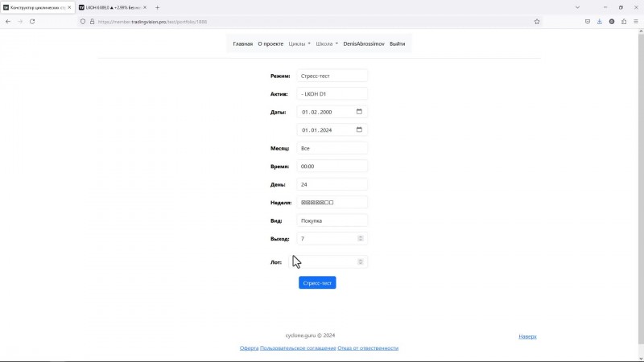This screenshot has width=644, height=362.
Task: Click the Неделя weekday checkbox field
Action: tap(332, 203)
